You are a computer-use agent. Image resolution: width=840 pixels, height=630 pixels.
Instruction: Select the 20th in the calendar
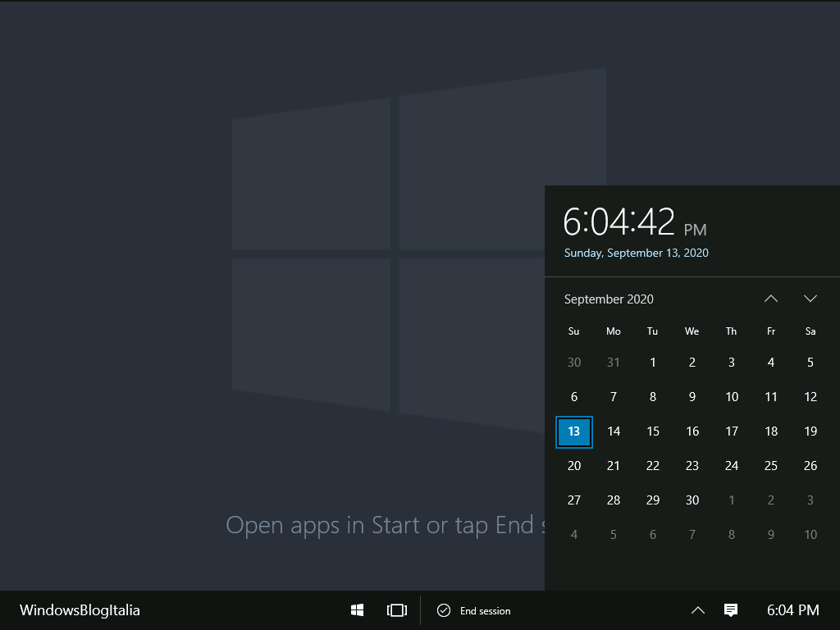pos(573,466)
